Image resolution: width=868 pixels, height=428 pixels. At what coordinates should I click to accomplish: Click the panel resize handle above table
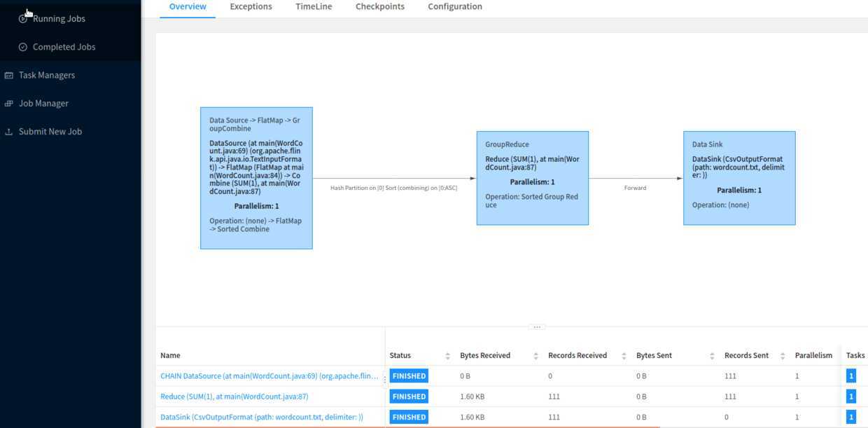coord(538,327)
